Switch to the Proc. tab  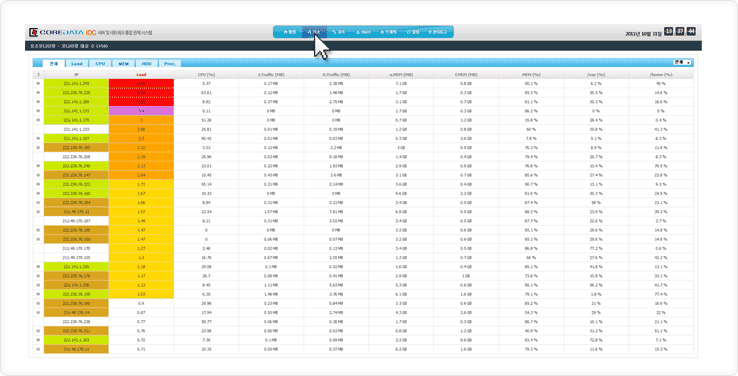(170, 63)
